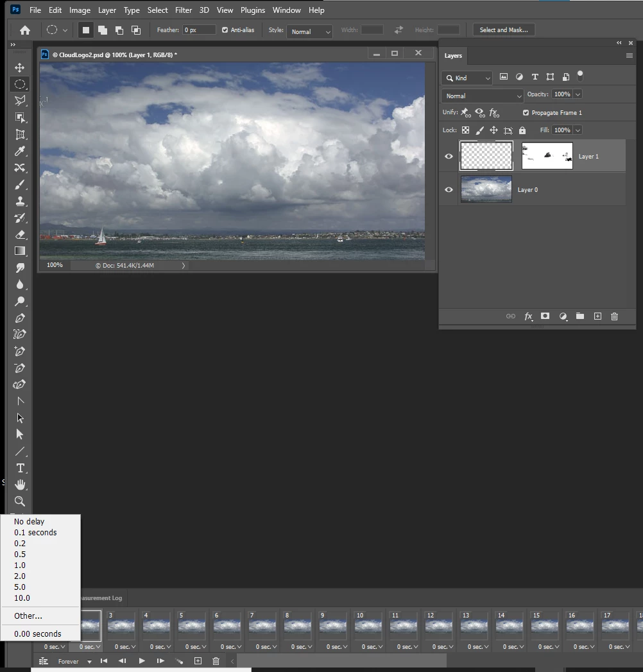Select the Move tool
The image size is (643, 672).
pyautogui.click(x=20, y=68)
